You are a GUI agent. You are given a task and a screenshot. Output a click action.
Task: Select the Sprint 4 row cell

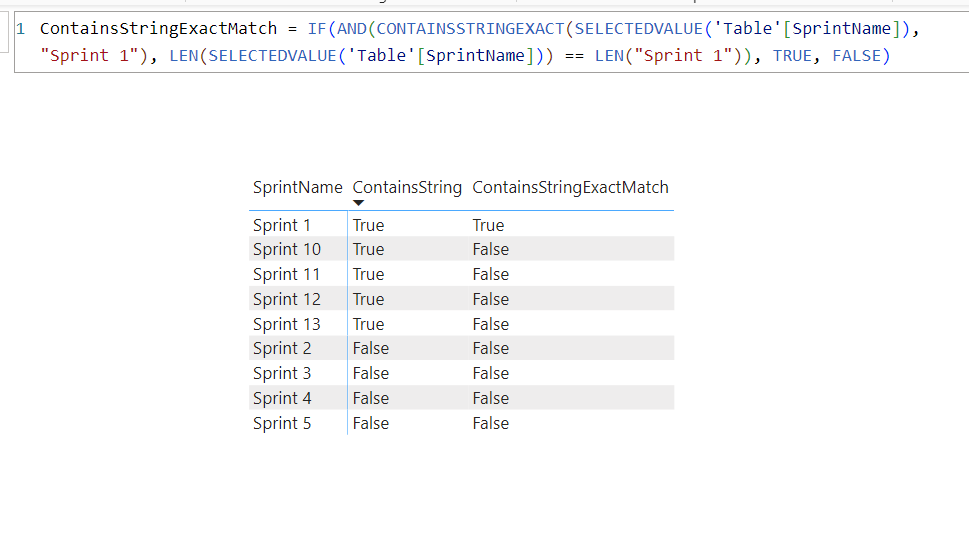pyautogui.click(x=282, y=398)
